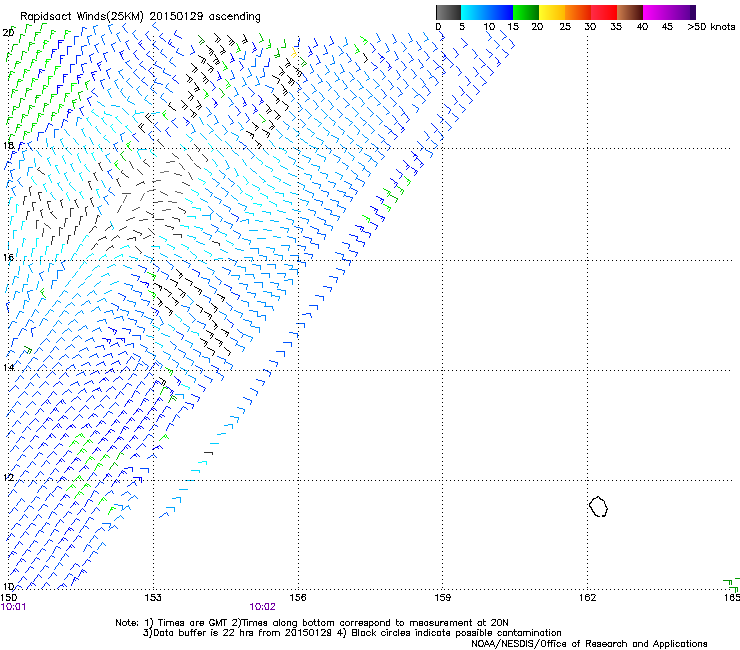The image size is (740, 650).
Task: Click the magenta-purple 40-50 knots legend swatch
Action: coord(669,12)
